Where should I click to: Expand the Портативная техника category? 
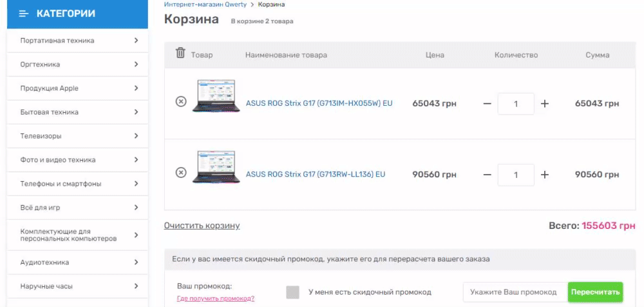[136, 41]
